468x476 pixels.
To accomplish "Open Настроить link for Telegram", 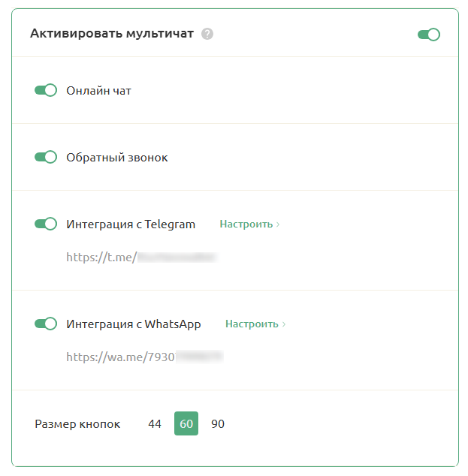I will [246, 224].
